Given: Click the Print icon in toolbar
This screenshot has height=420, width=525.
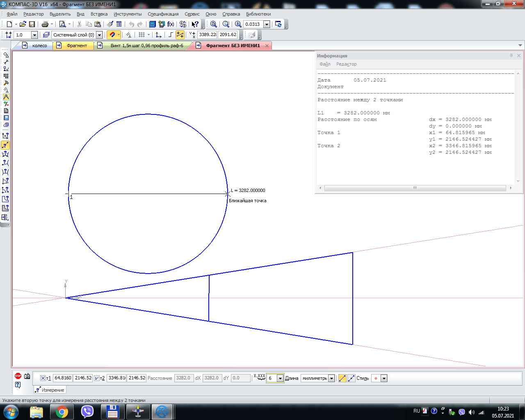Looking at the screenshot, I should [x=45, y=24].
